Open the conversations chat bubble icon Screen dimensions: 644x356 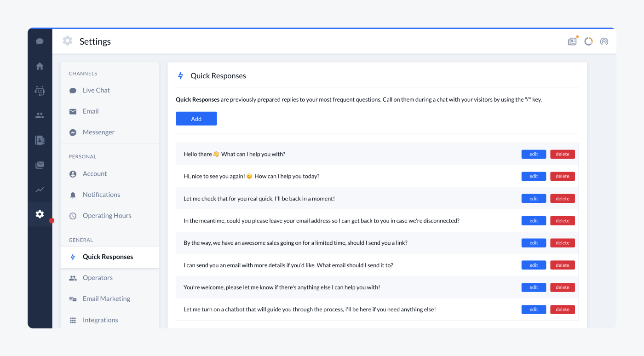click(40, 41)
